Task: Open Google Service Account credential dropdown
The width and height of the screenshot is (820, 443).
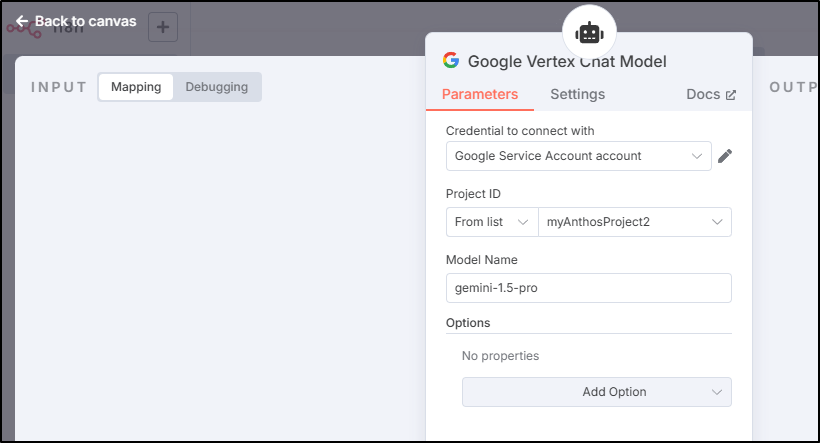Action: pyautogui.click(x=578, y=156)
